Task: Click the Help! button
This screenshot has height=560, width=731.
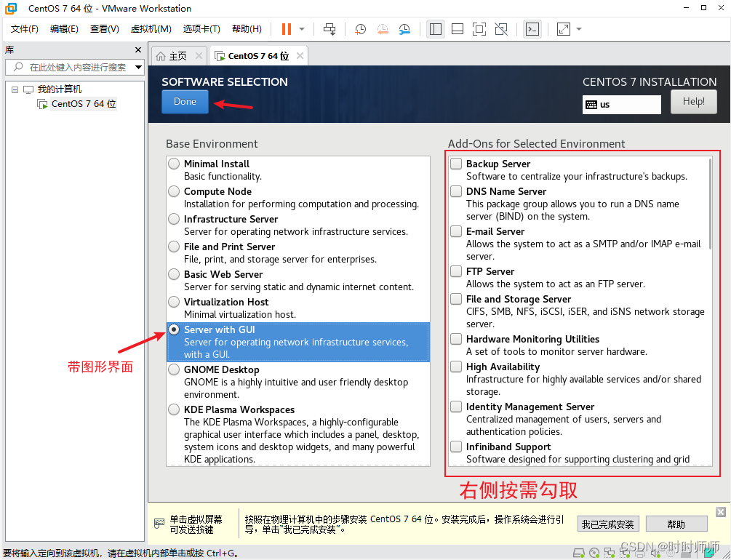Action: coord(693,102)
